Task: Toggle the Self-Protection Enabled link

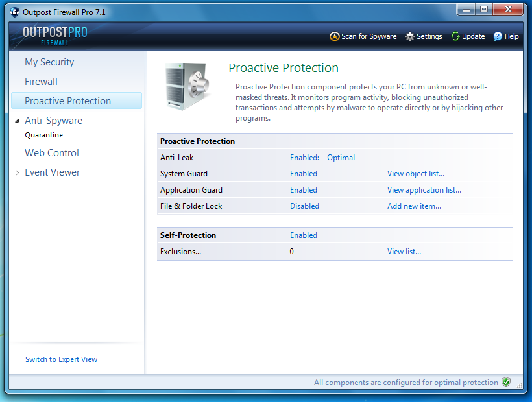Action: [x=304, y=235]
